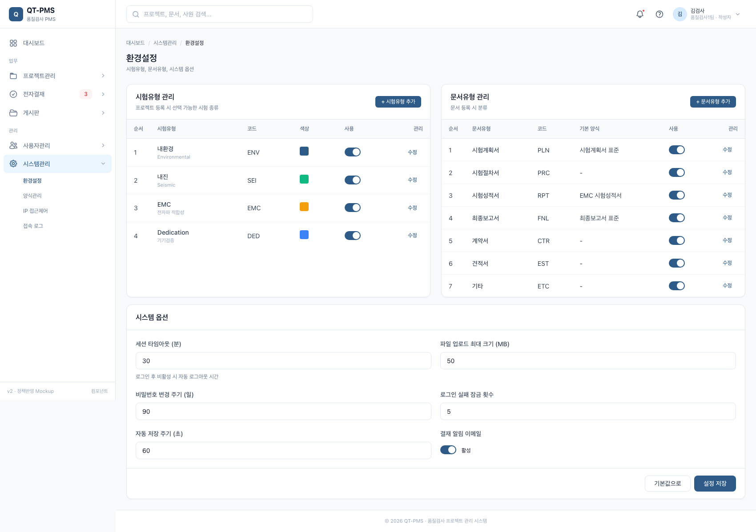The height and width of the screenshot is (532, 756).
Task: Click the 전자결재 check-circle icon
Action: point(13,94)
